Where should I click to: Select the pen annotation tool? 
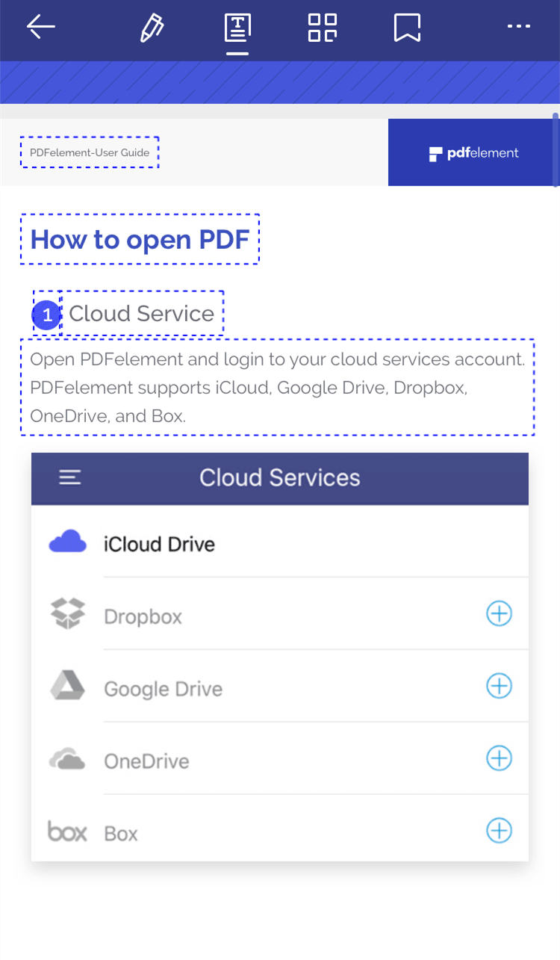[x=152, y=28]
